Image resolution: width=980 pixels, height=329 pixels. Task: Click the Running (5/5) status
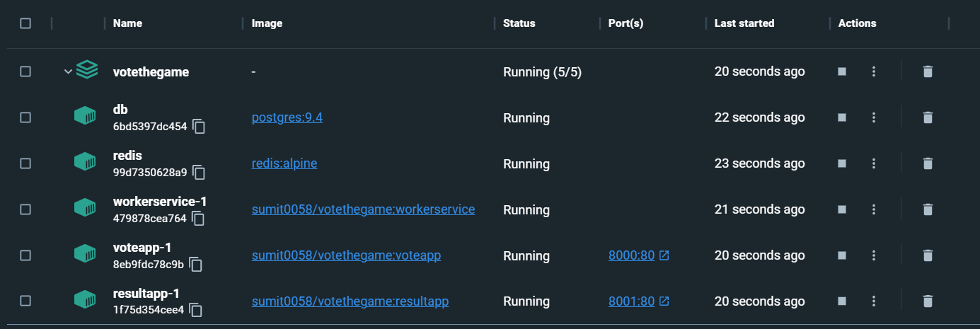point(542,71)
